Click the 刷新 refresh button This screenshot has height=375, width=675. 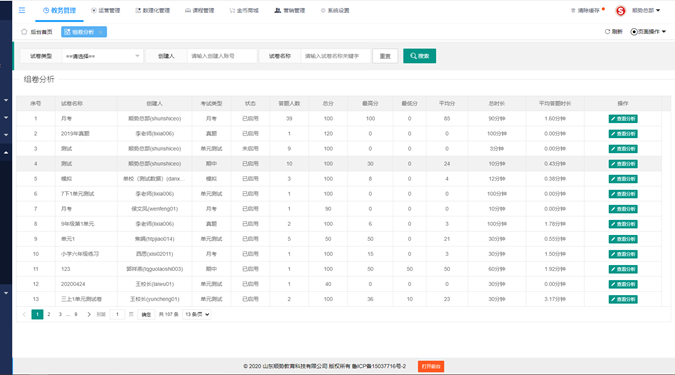[613, 31]
